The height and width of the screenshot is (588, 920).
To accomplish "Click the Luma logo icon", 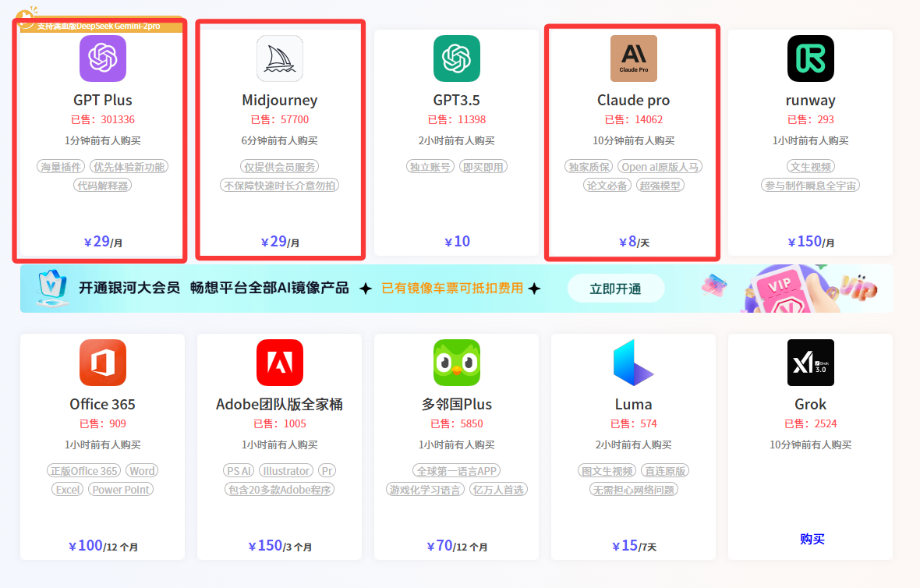I will click(634, 362).
